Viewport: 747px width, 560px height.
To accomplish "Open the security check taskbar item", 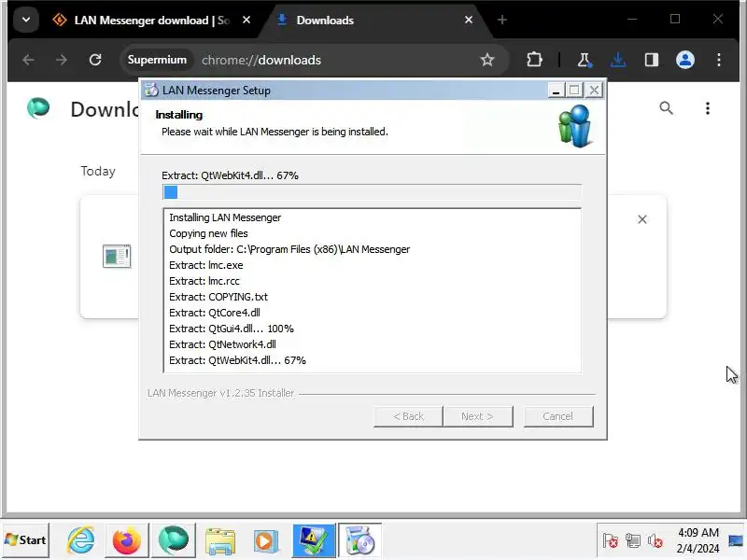I will (314, 540).
